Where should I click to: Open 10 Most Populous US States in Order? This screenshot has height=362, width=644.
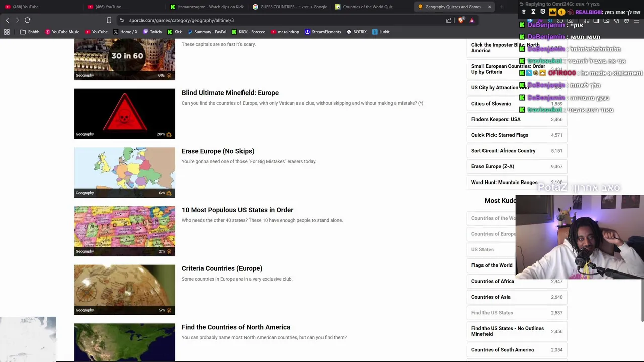pyautogui.click(x=237, y=210)
